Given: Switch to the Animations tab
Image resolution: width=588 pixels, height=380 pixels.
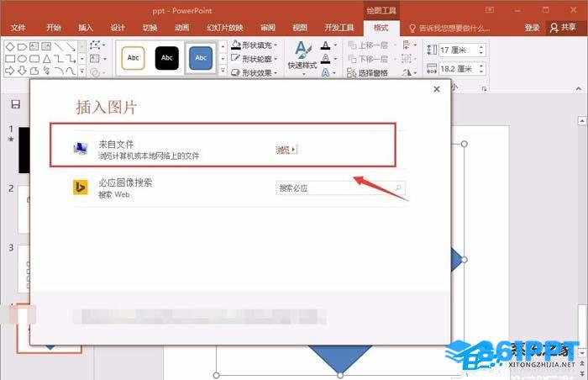Looking at the screenshot, I should [x=182, y=28].
